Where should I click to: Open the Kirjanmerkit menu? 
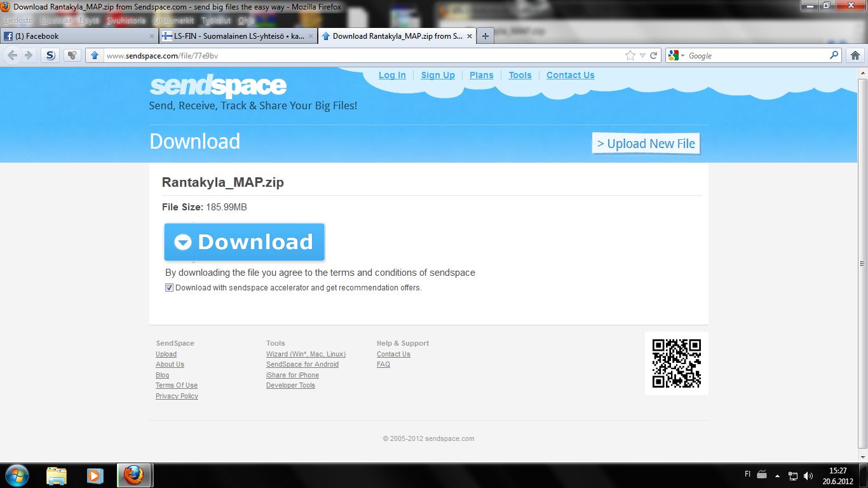pos(173,20)
